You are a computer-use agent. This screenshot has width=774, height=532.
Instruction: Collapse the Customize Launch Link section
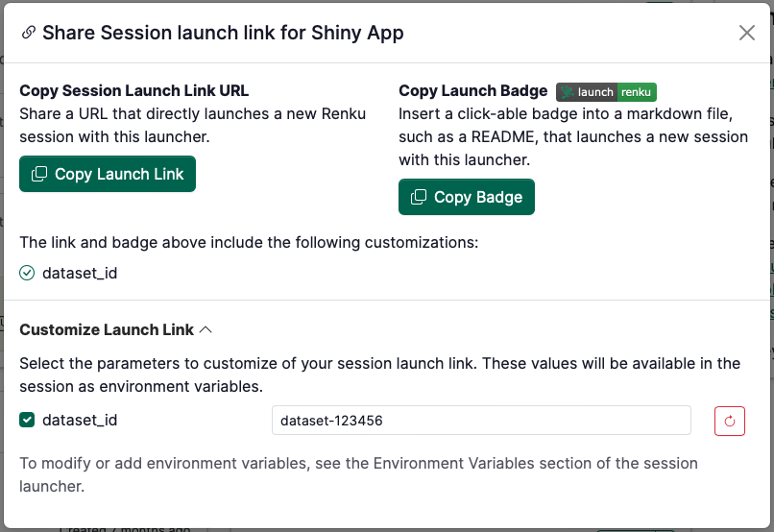(x=107, y=329)
